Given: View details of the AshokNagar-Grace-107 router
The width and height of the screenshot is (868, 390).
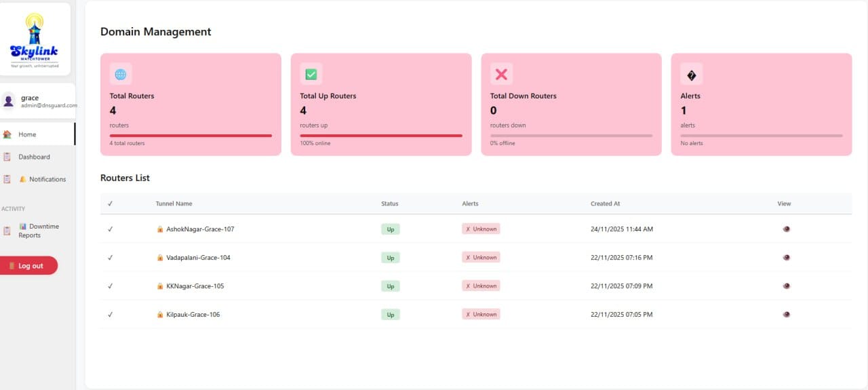Looking at the screenshot, I should point(786,229).
